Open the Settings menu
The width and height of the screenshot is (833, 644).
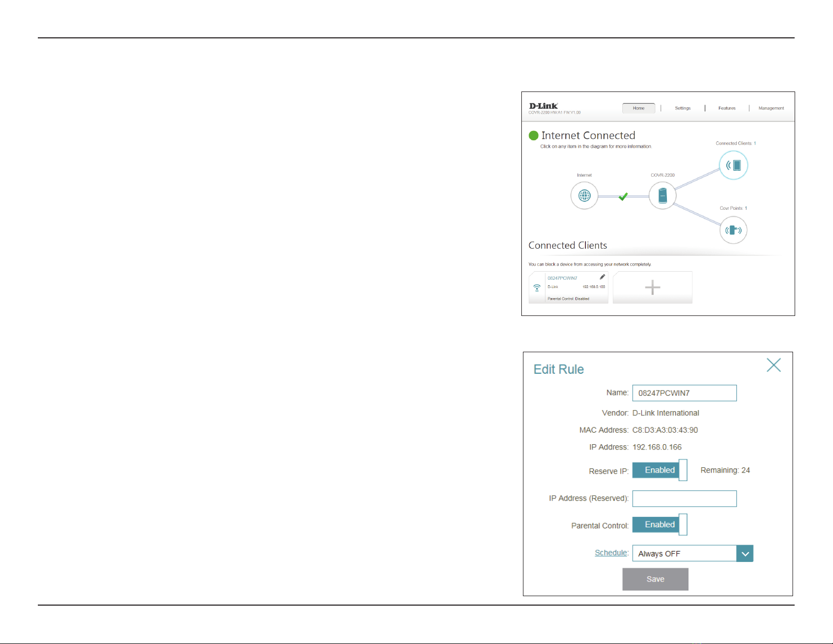pos(683,108)
